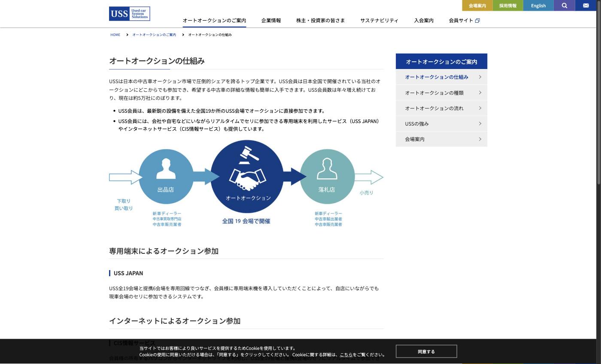Viewport: 601px width, 364px height.
Task: Click external-link icon beside 会員サイト
Action: click(477, 21)
